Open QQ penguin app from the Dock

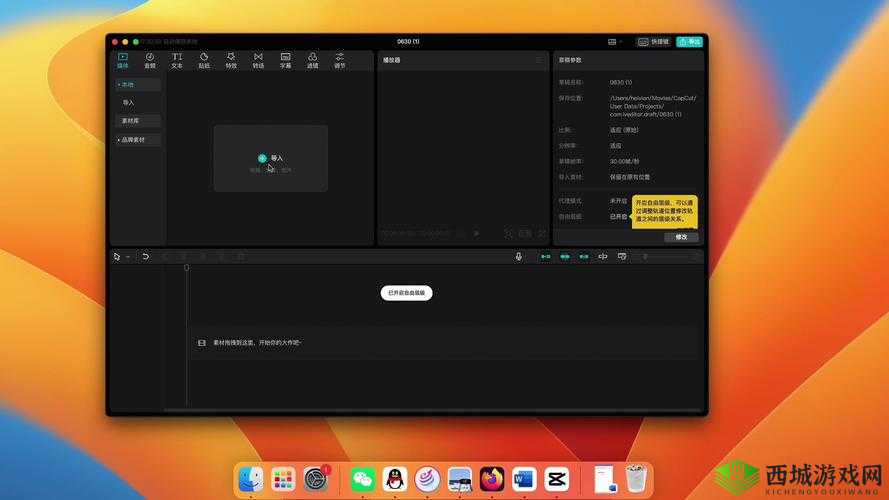point(395,480)
